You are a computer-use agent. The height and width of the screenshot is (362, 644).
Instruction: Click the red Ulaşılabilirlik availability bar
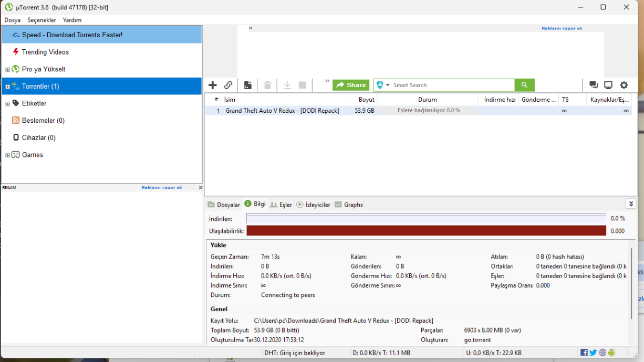point(426,231)
